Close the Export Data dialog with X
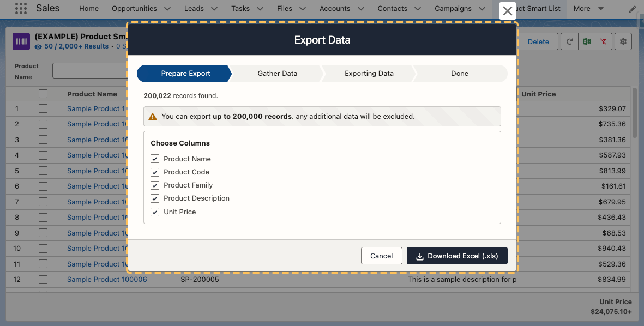The height and width of the screenshot is (326, 644). coord(507,11)
